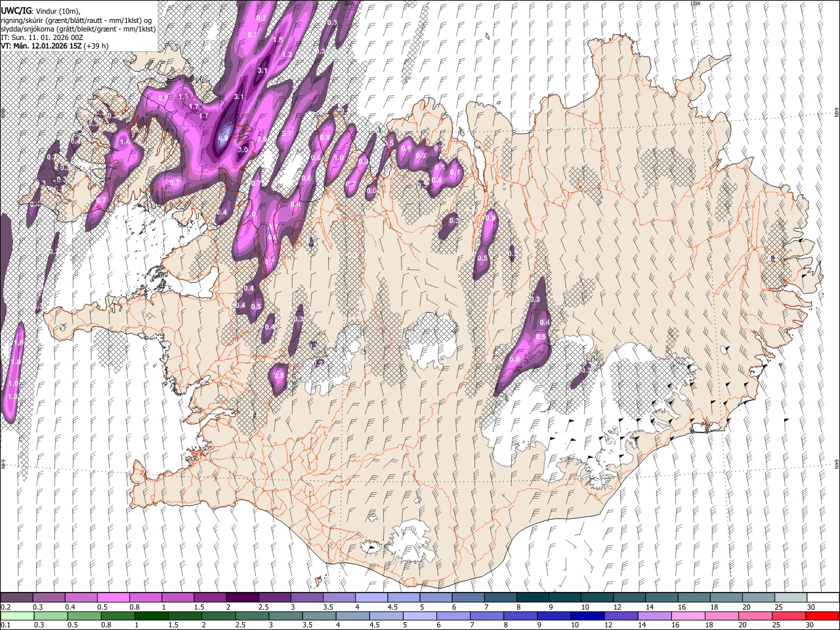Click the upper legend label 25
Image resolution: width=840 pixels, height=630 pixels.
pyautogui.click(x=778, y=607)
